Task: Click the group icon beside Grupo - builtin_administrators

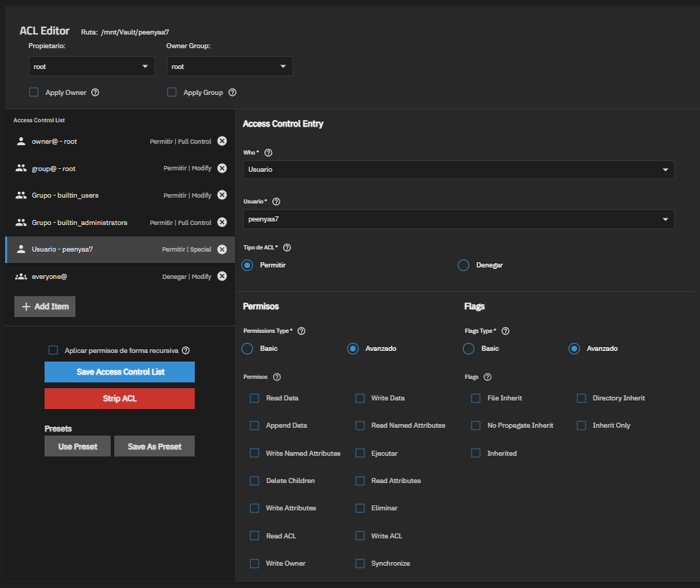Action: click(21, 222)
